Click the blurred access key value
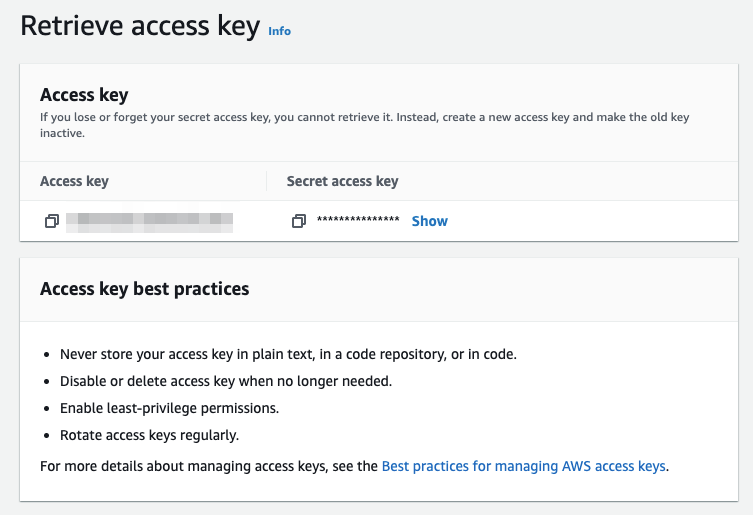 (x=150, y=221)
